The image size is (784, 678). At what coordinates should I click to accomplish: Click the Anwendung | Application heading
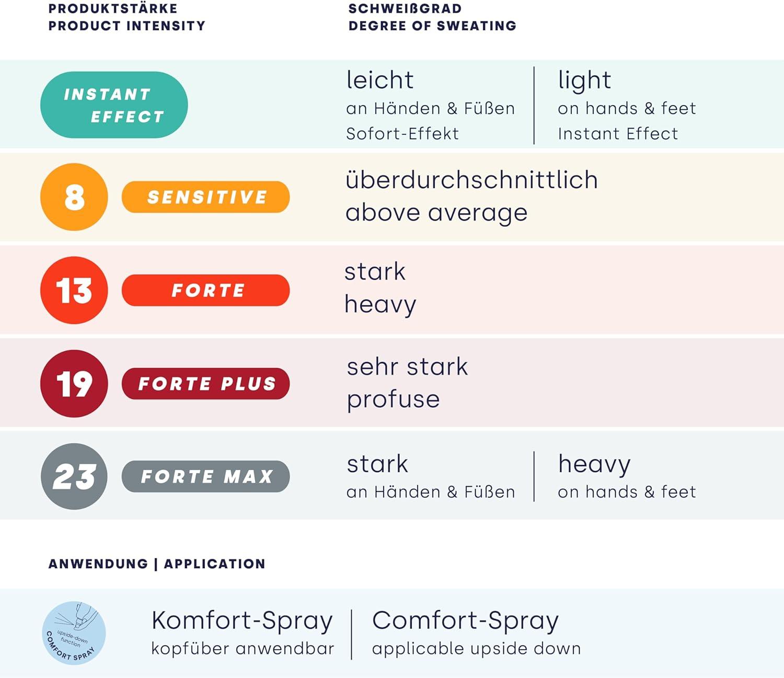click(157, 564)
